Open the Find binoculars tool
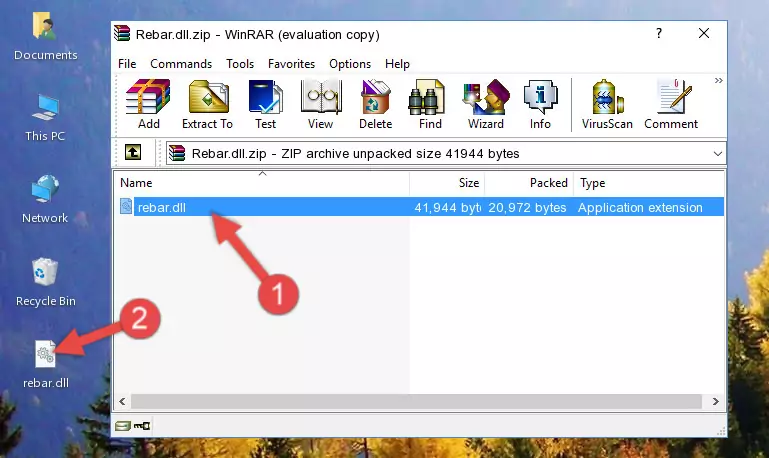 [430, 104]
